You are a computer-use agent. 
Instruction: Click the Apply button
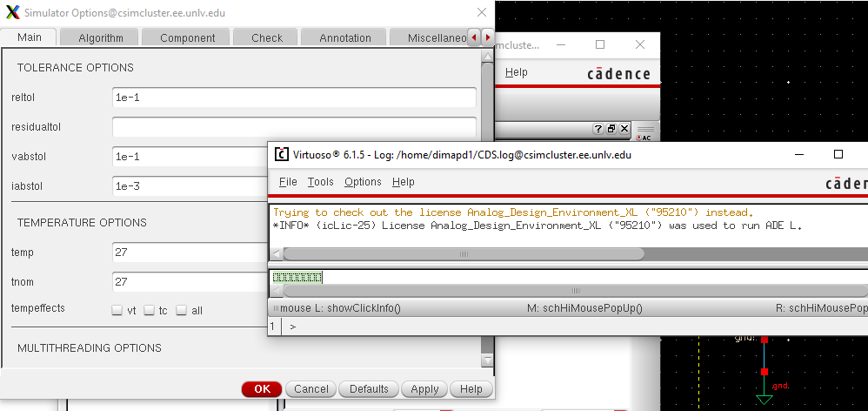click(424, 389)
